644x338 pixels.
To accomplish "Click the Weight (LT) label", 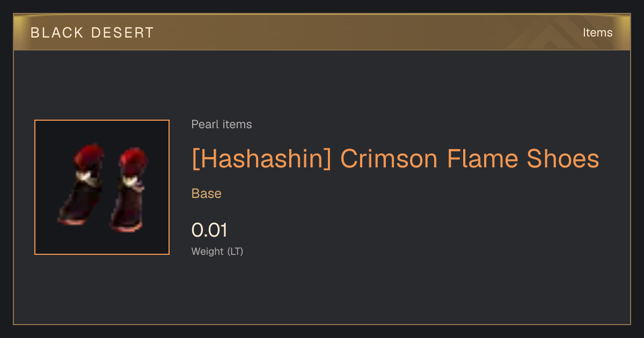I will [217, 251].
